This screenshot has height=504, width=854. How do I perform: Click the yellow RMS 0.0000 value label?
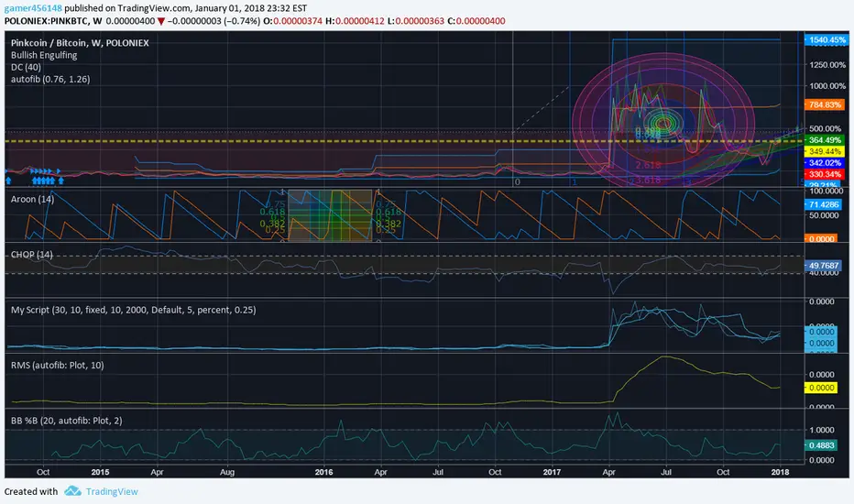(x=821, y=388)
